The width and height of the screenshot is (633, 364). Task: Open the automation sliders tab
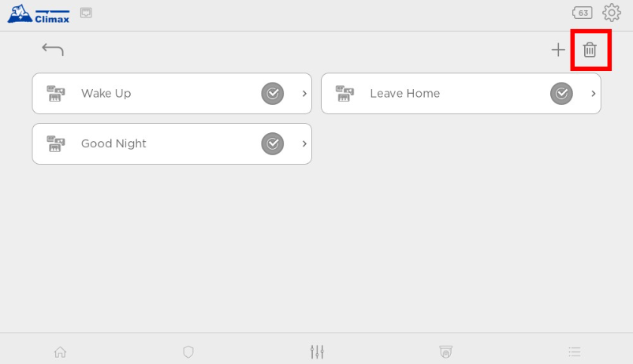click(317, 352)
